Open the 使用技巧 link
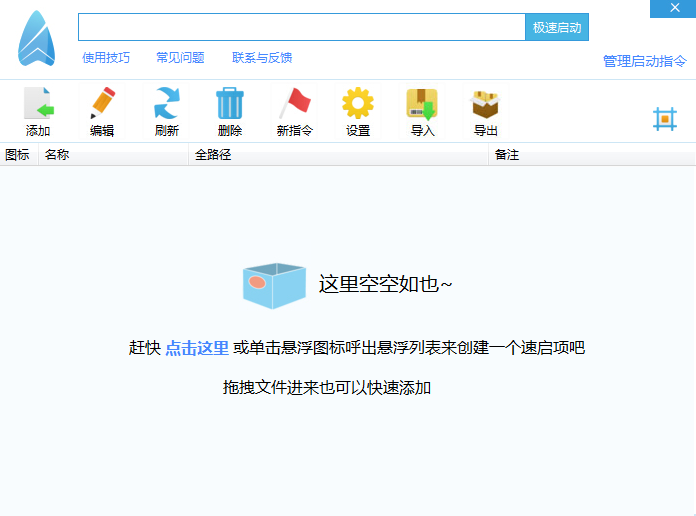 click(106, 58)
